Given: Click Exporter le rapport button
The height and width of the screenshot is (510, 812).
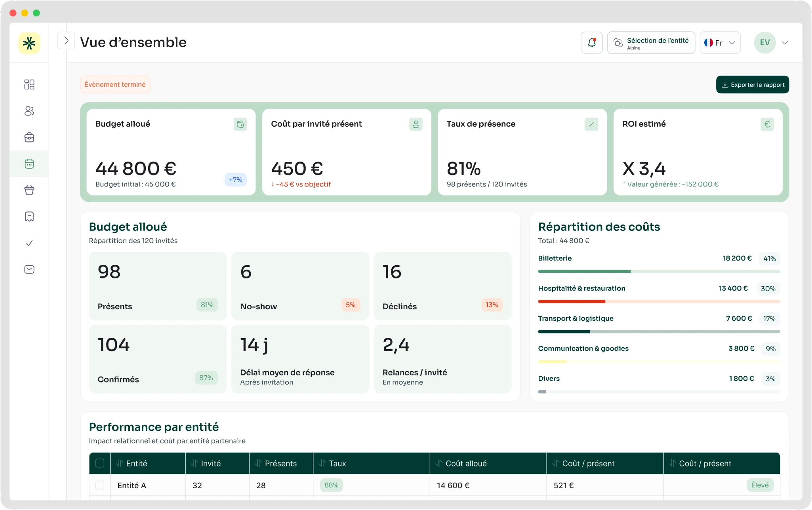Looking at the screenshot, I should [753, 85].
